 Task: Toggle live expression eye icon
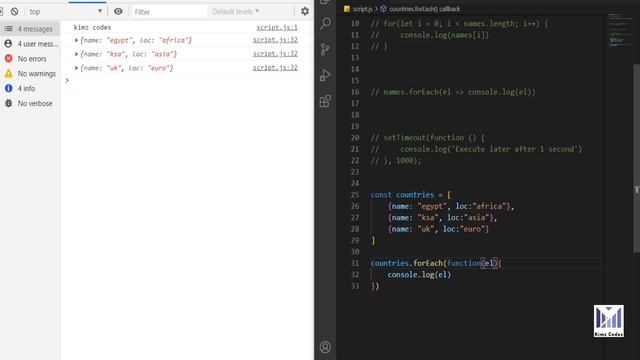(x=118, y=11)
